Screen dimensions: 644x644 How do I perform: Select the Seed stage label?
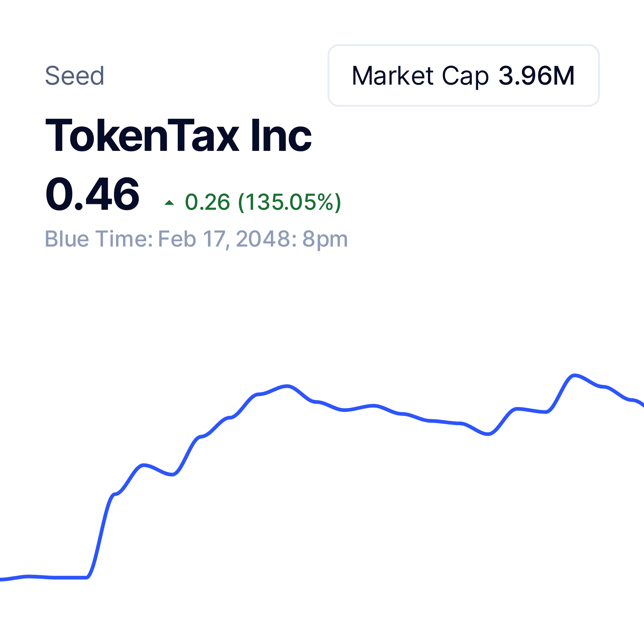coord(75,76)
